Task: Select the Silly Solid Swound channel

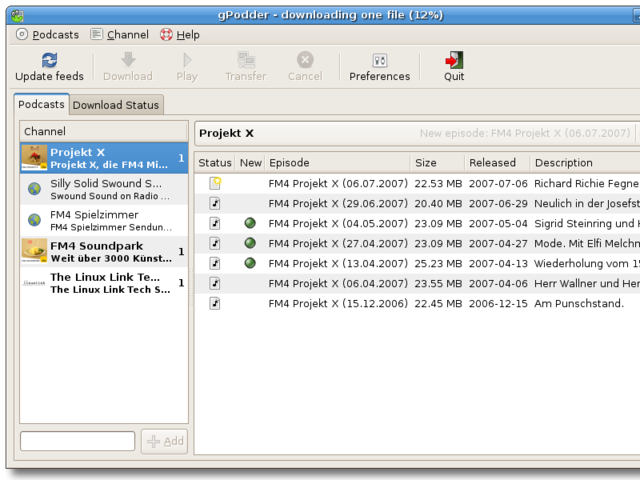Action: click(x=104, y=189)
